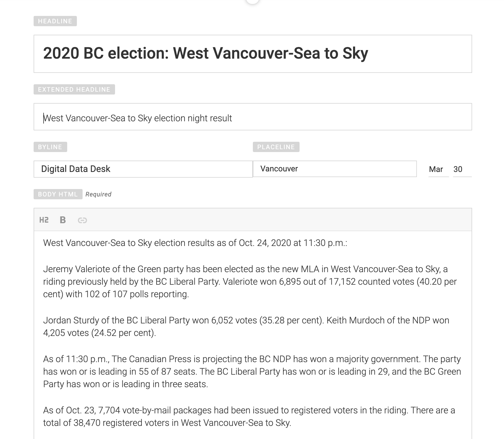The image size is (504, 439).
Task: Click the BYLINE label tag
Action: 50,147
